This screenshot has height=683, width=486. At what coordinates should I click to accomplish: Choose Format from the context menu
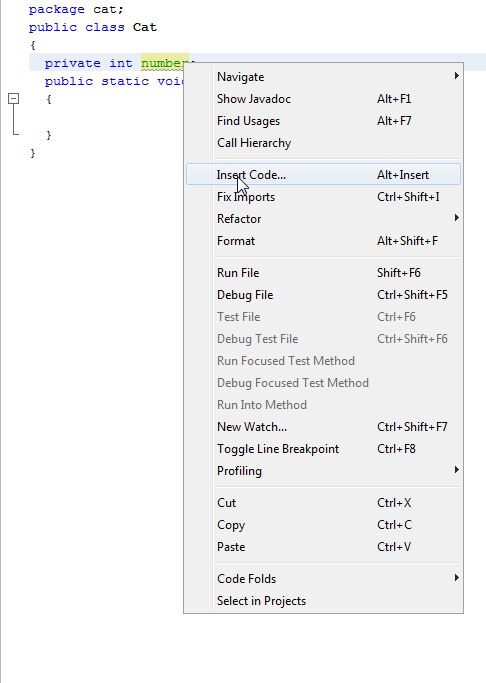[323, 241]
